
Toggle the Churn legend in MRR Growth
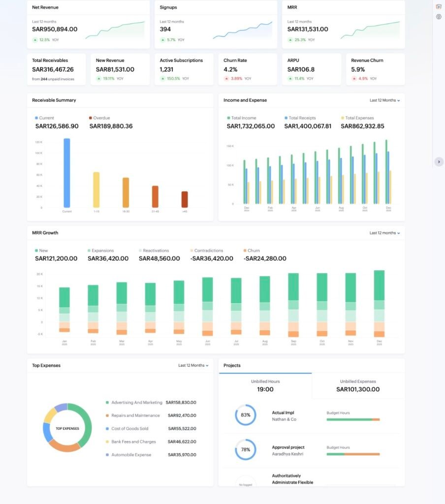[251, 251]
